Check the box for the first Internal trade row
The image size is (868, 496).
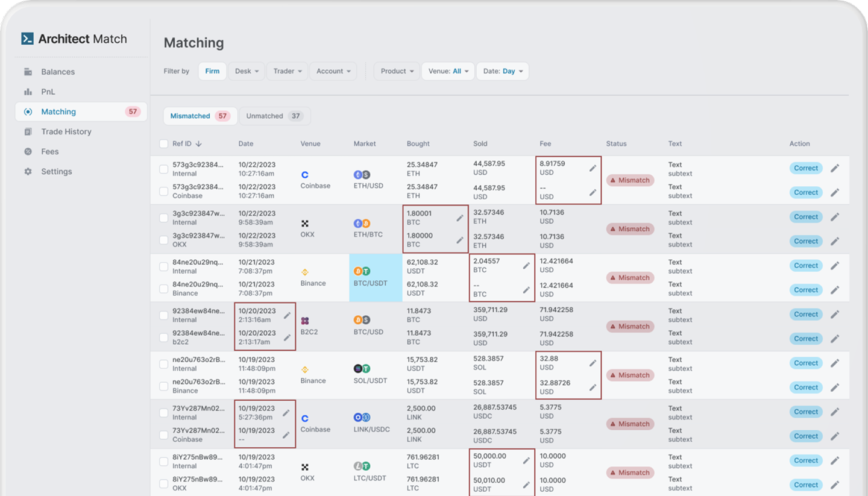163,169
